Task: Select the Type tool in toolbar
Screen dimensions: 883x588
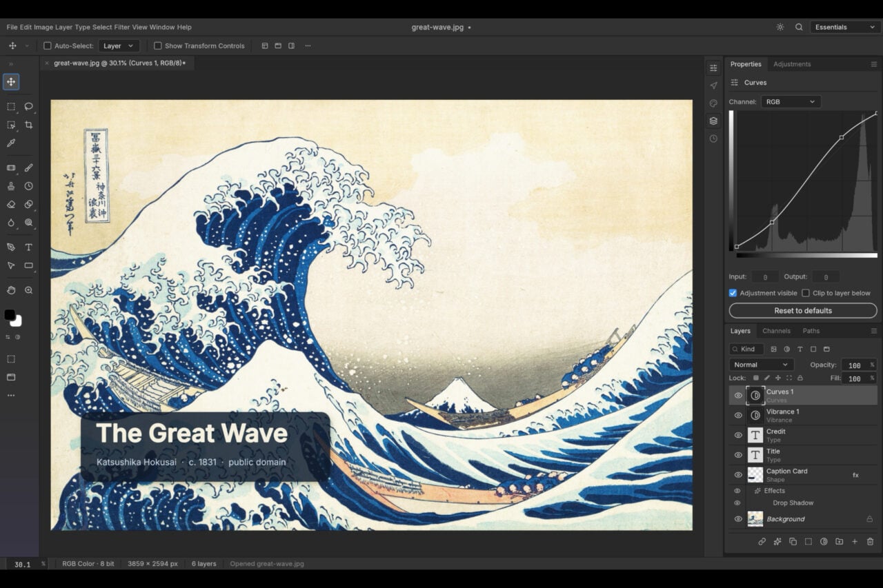Action: [x=29, y=247]
